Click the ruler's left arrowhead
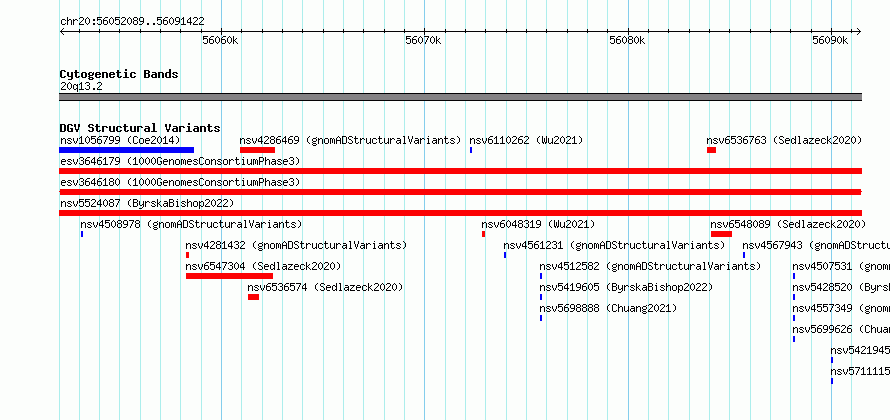Image resolution: width=890 pixels, height=420 pixels. pyautogui.click(x=62, y=32)
